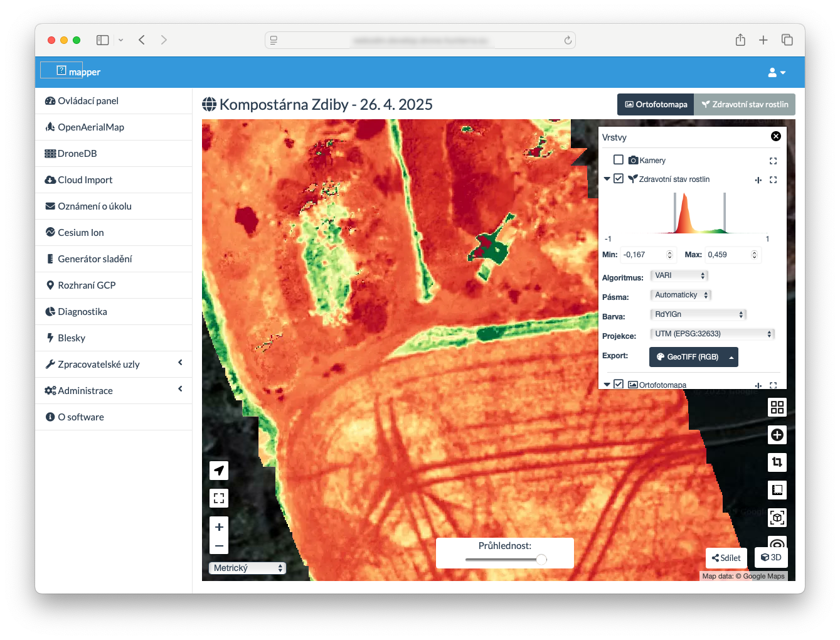Uncheck the Zdravotní stav rostlin layer
This screenshot has height=640, width=840.
click(619, 179)
